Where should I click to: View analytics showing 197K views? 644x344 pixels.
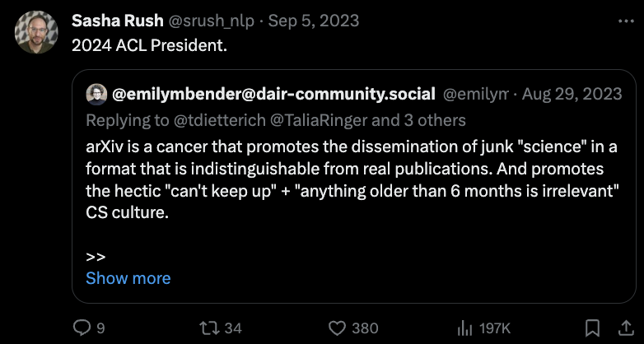coord(464,328)
